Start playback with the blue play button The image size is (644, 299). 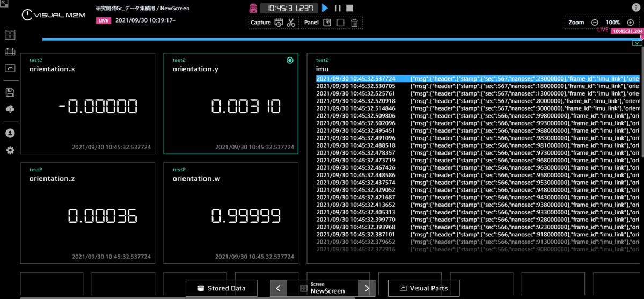click(x=325, y=8)
